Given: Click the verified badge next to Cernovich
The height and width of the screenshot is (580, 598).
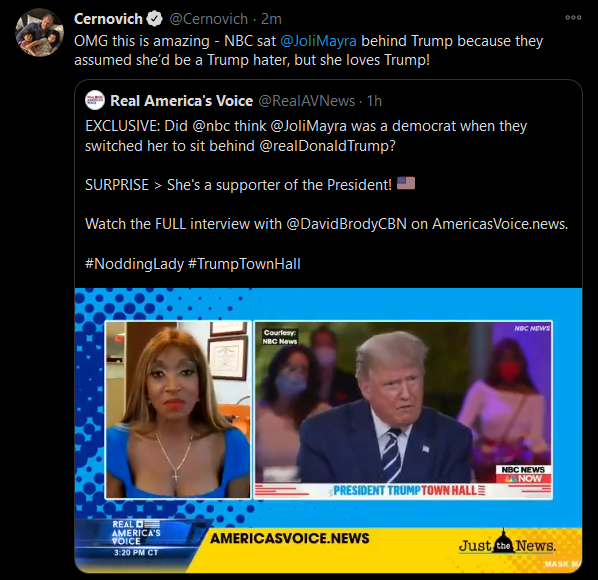Looking at the screenshot, I should [x=155, y=19].
